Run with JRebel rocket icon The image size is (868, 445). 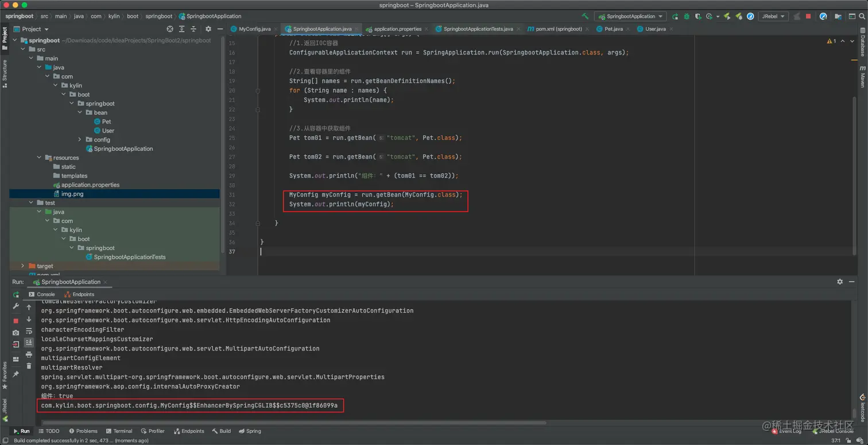coord(727,17)
